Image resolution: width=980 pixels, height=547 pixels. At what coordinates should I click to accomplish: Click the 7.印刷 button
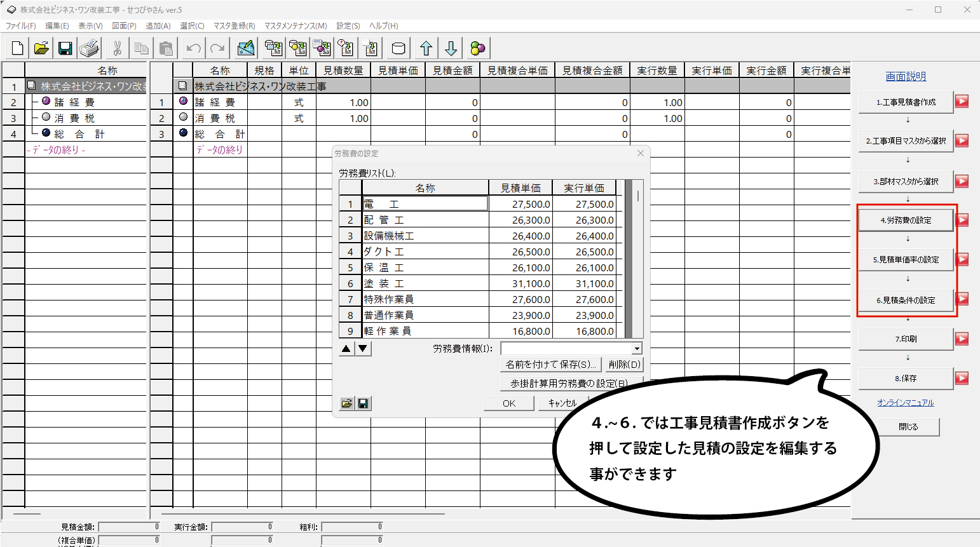[x=906, y=339]
